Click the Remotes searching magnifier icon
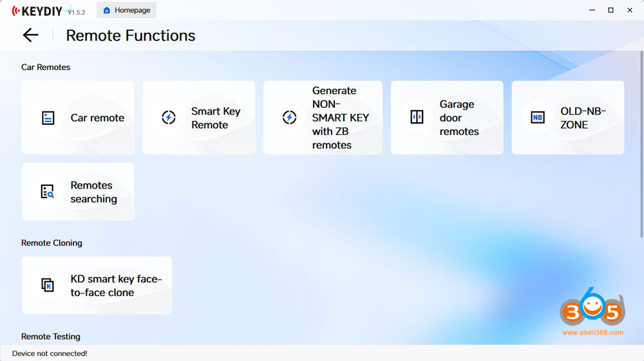 pyautogui.click(x=48, y=192)
